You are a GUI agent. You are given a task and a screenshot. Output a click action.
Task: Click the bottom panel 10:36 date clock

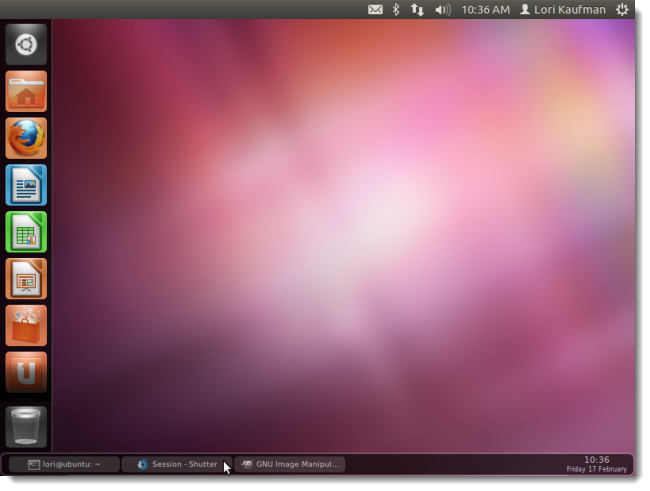(597, 464)
